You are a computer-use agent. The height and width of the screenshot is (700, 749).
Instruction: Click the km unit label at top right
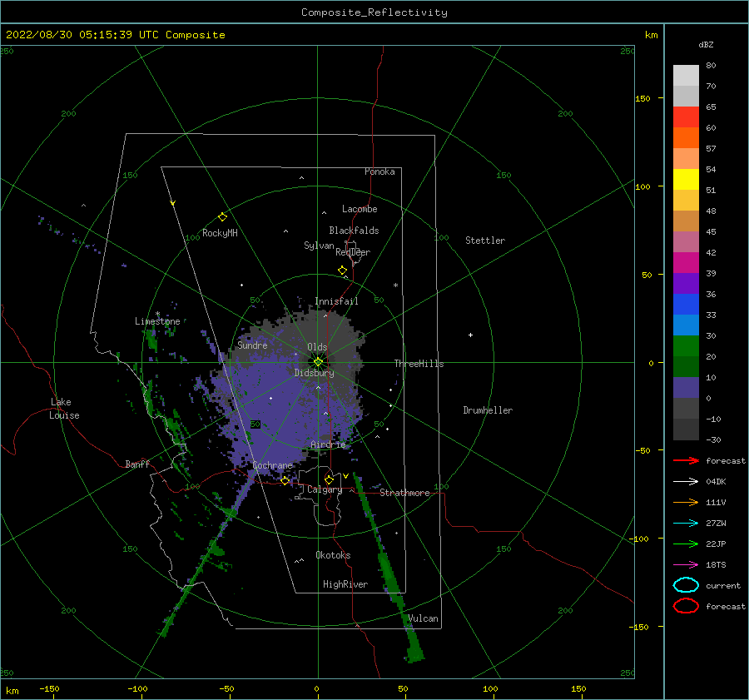pos(651,35)
